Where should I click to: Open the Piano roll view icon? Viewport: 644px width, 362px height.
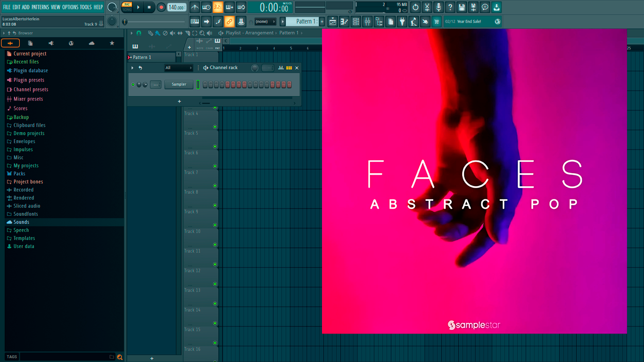(344, 21)
